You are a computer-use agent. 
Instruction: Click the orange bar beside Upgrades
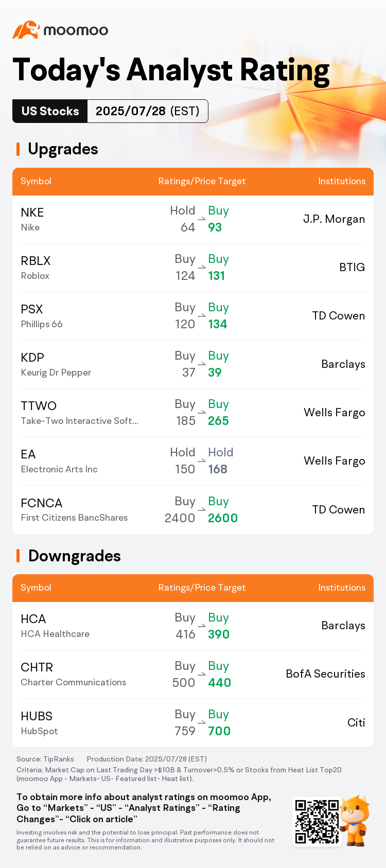(18, 149)
